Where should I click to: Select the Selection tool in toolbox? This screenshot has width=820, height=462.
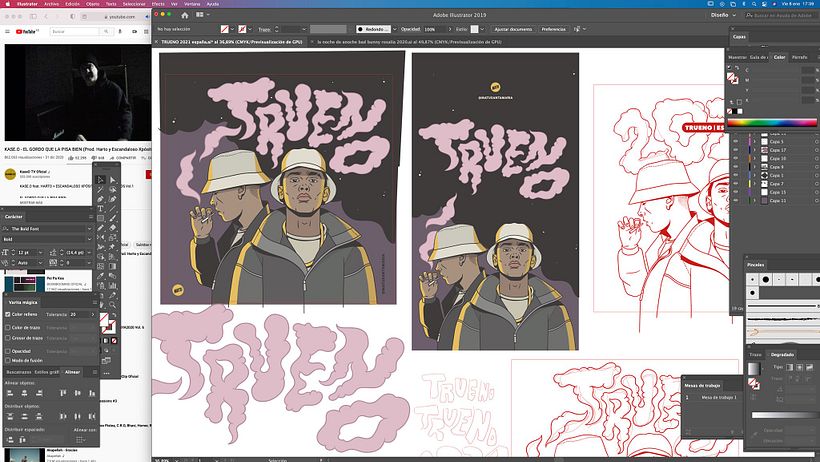[x=100, y=179]
